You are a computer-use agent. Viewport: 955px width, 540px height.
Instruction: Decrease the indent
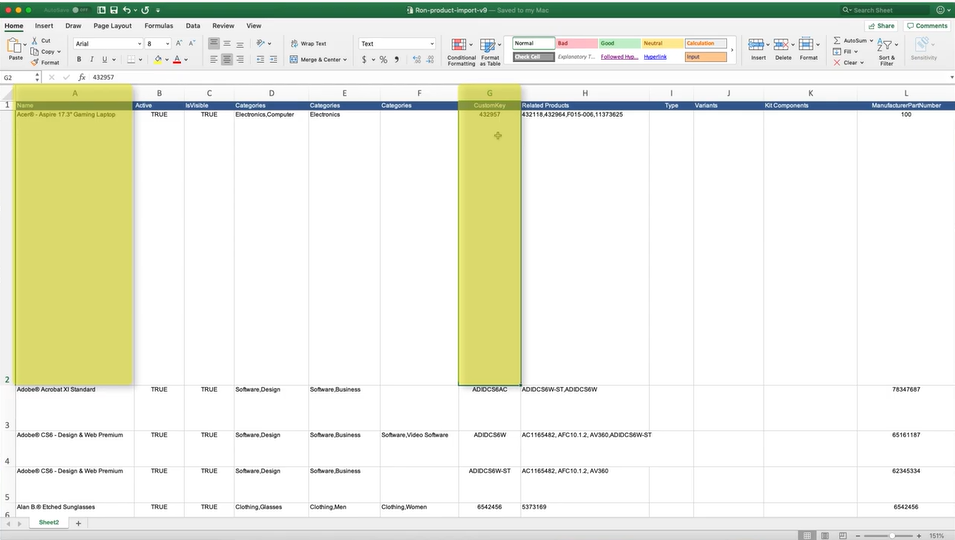pyautogui.click(x=260, y=59)
